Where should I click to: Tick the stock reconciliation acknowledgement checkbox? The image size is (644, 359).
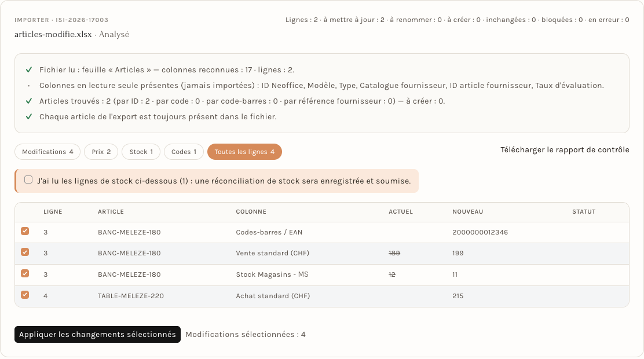pyautogui.click(x=28, y=179)
